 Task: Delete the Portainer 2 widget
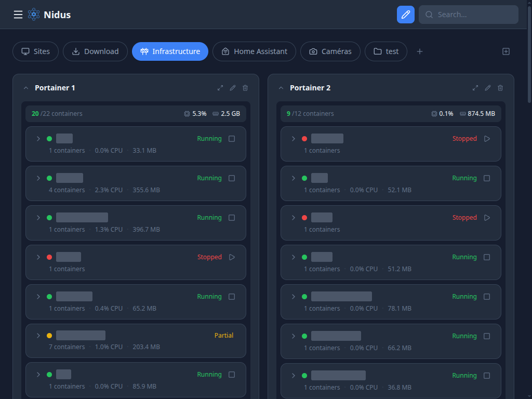500,88
